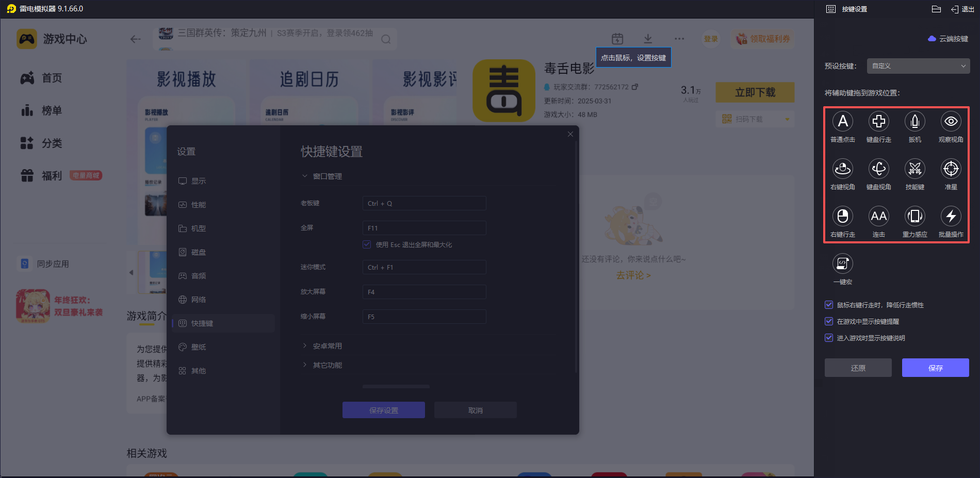The width and height of the screenshot is (980, 478).
Task: Open the three-dots more menu
Action: (x=679, y=39)
